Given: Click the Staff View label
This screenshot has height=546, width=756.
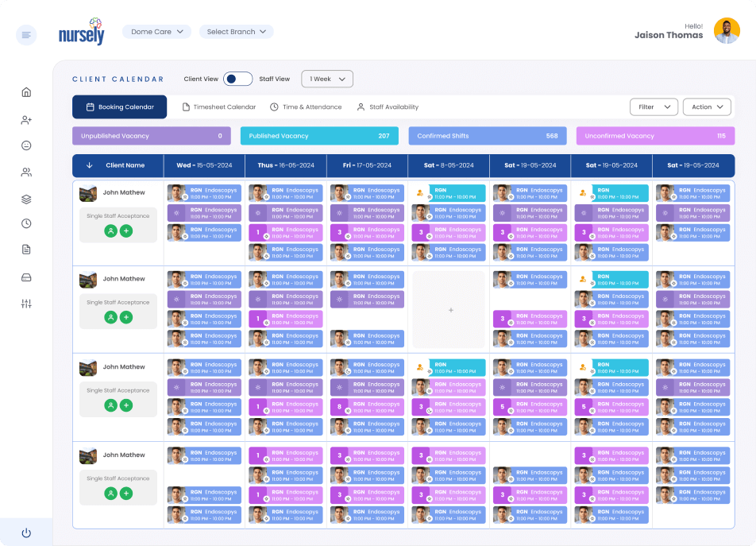Looking at the screenshot, I should (274, 79).
